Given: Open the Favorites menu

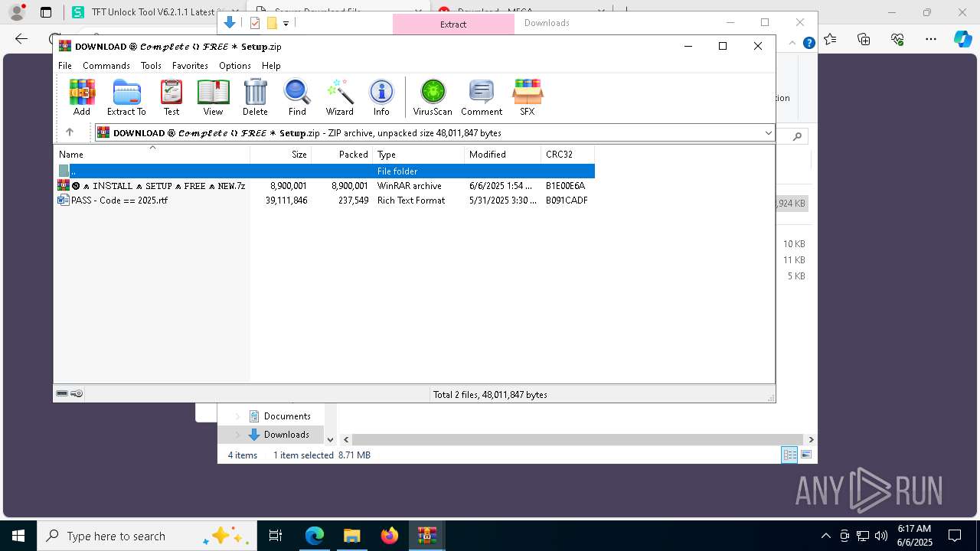Looking at the screenshot, I should (190, 66).
